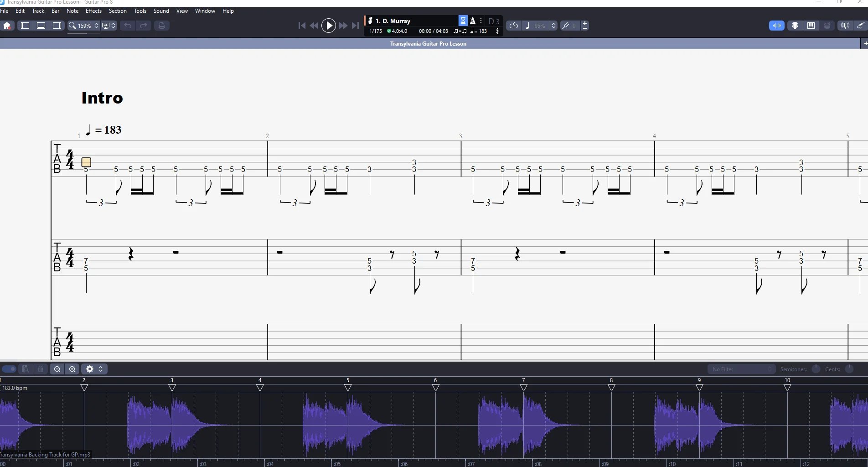868x467 pixels.
Task: Toggle the count-in hourglass button
Action: (x=463, y=21)
